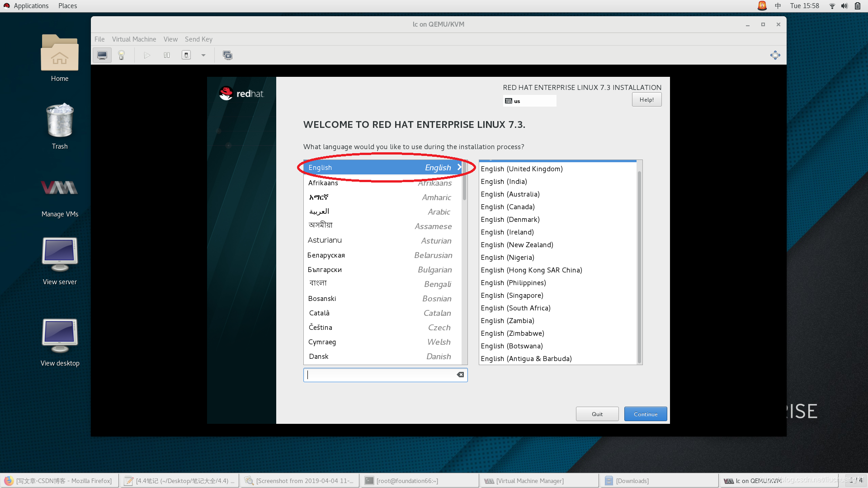Choose English (Nigeria) locale
The height and width of the screenshot is (488, 868).
[557, 258]
